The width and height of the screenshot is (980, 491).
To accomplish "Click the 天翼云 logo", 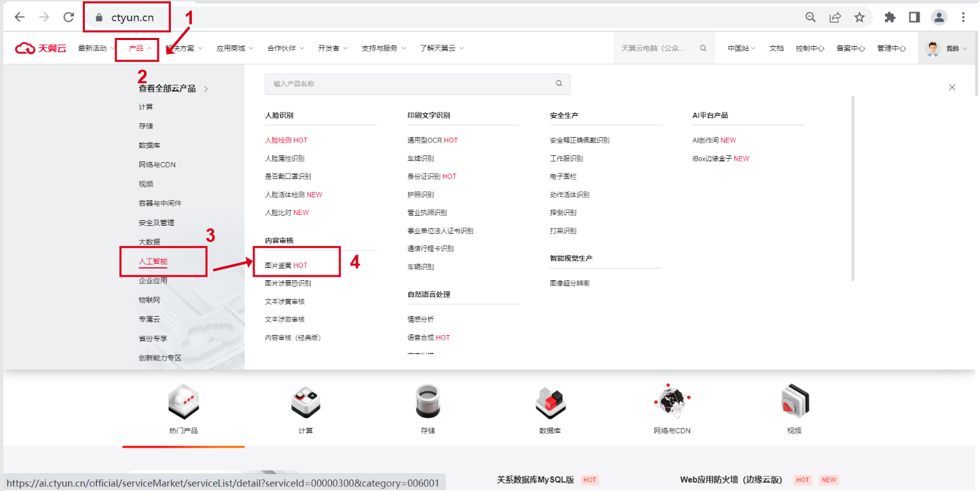I will (41, 48).
